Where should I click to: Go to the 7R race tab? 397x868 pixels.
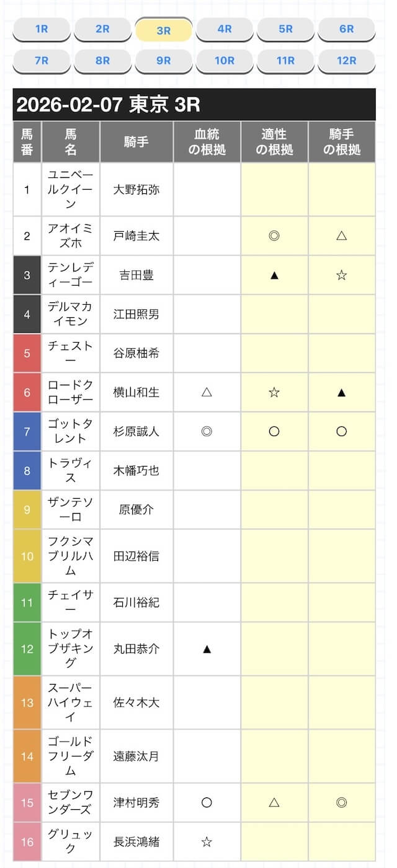click(x=42, y=61)
